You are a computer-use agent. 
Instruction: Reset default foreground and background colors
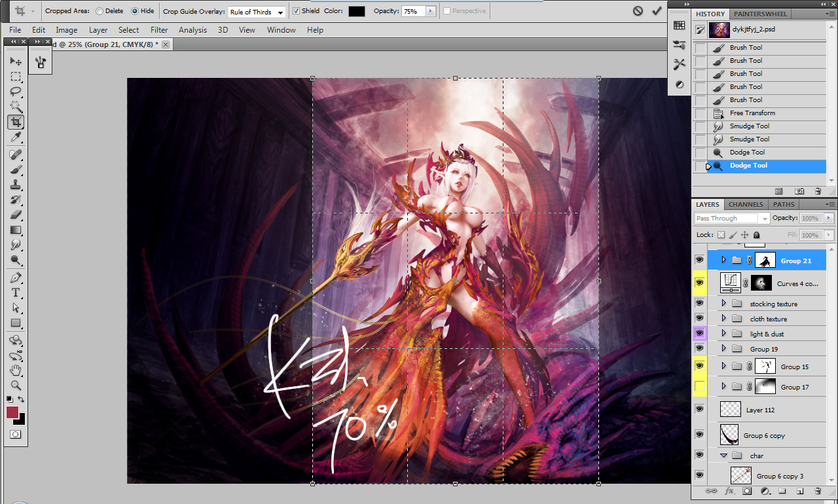[10, 399]
